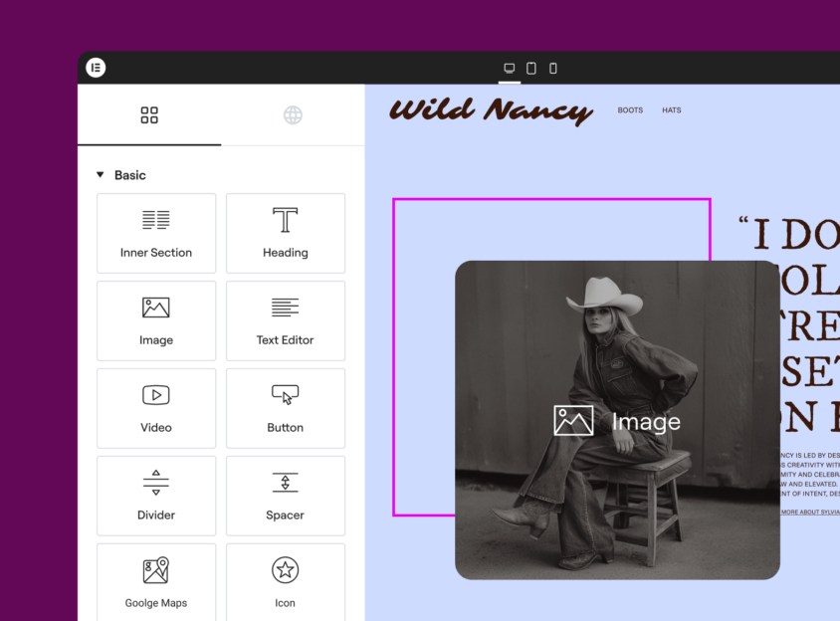The width and height of the screenshot is (840, 621).
Task: Select the Button widget
Action: 286,408
